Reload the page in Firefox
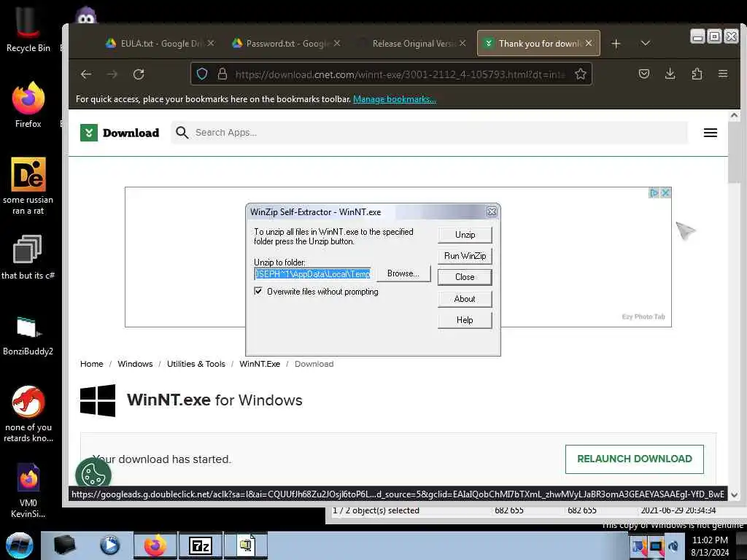 139,74
